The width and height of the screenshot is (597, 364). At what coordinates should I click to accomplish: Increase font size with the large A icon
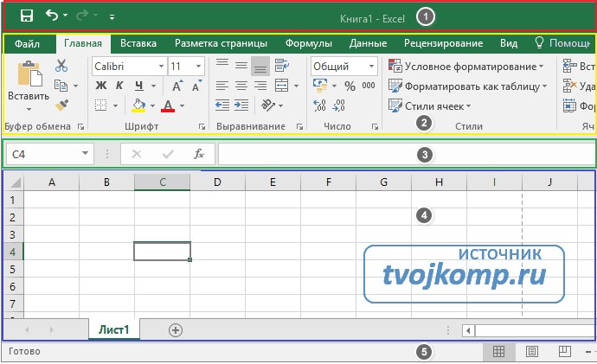(177, 86)
